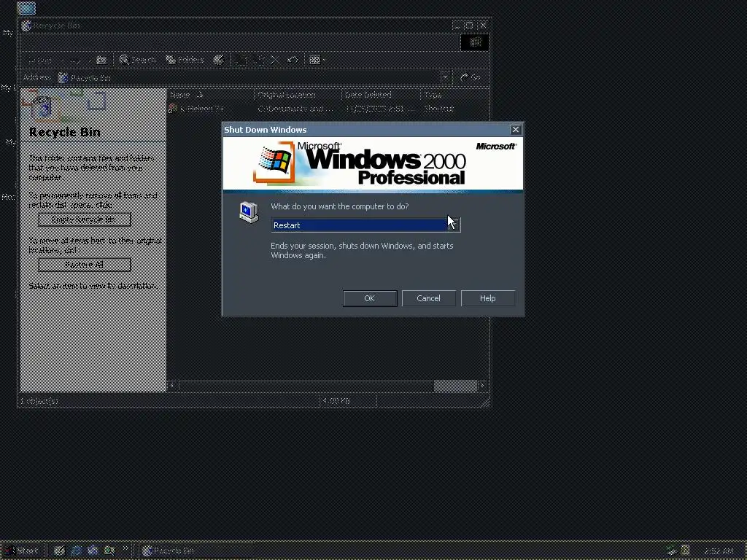Click the Empty Recycle Bin button
Image resolution: width=747 pixels, height=560 pixels.
point(85,219)
